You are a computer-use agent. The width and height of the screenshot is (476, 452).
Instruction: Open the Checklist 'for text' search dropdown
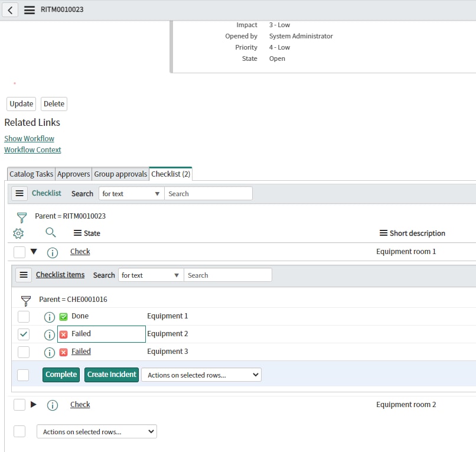(132, 193)
